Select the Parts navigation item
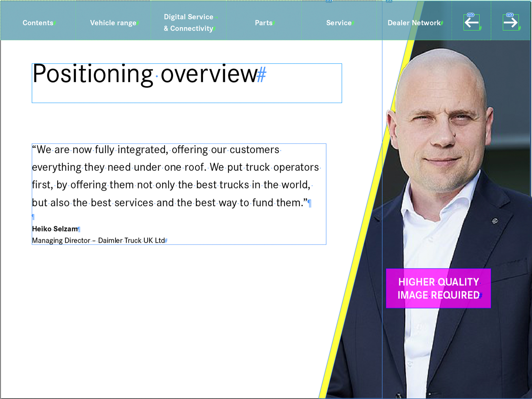This screenshot has height=399, width=532. (x=264, y=23)
